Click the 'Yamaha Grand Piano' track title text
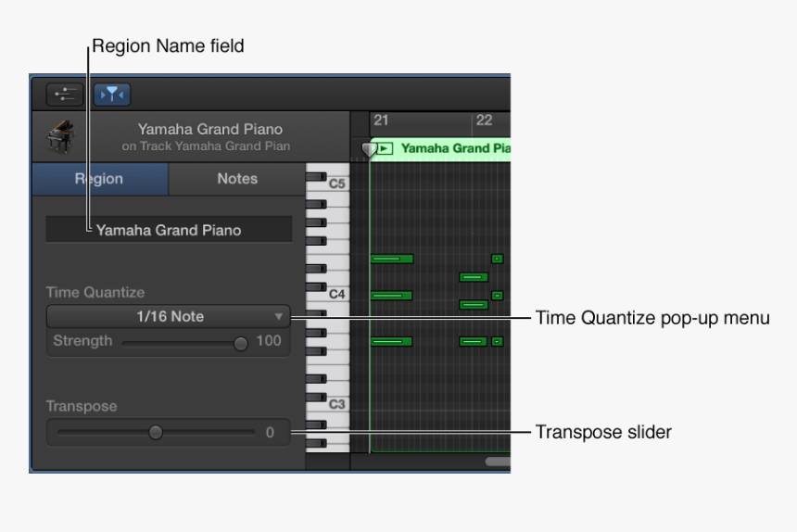This screenshot has width=797, height=532. [x=210, y=129]
